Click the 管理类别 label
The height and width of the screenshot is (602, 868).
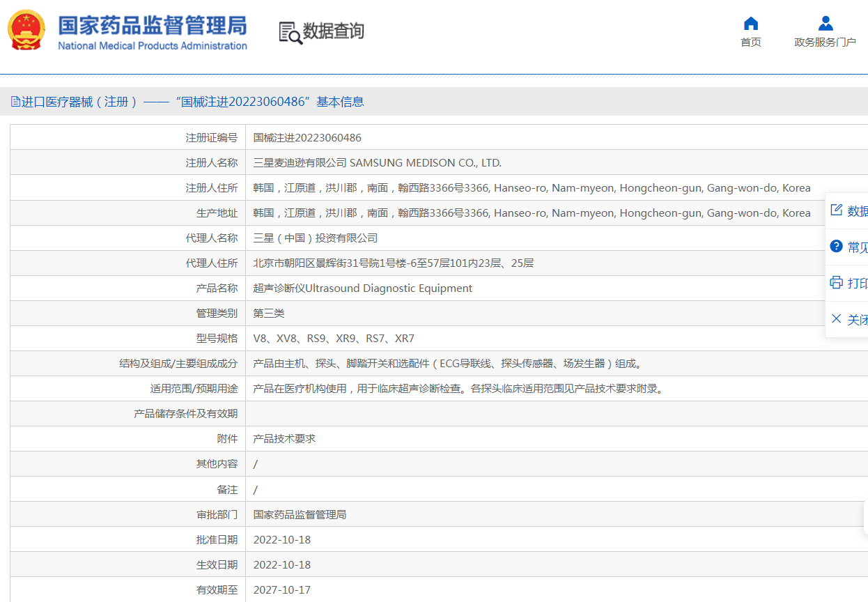(x=217, y=314)
